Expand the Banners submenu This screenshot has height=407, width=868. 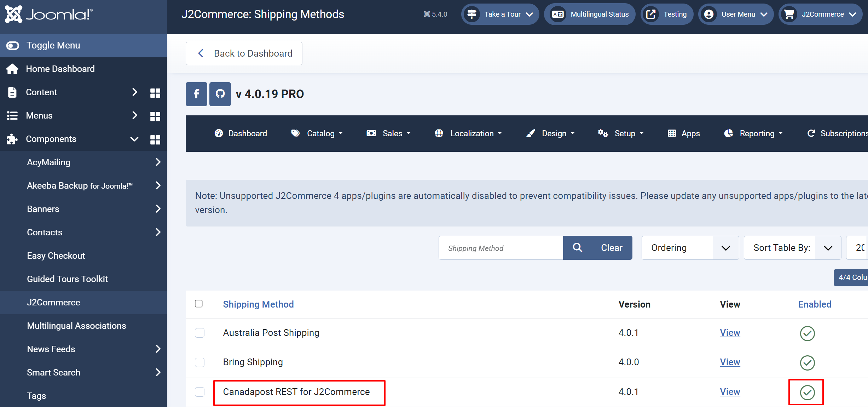click(x=158, y=209)
